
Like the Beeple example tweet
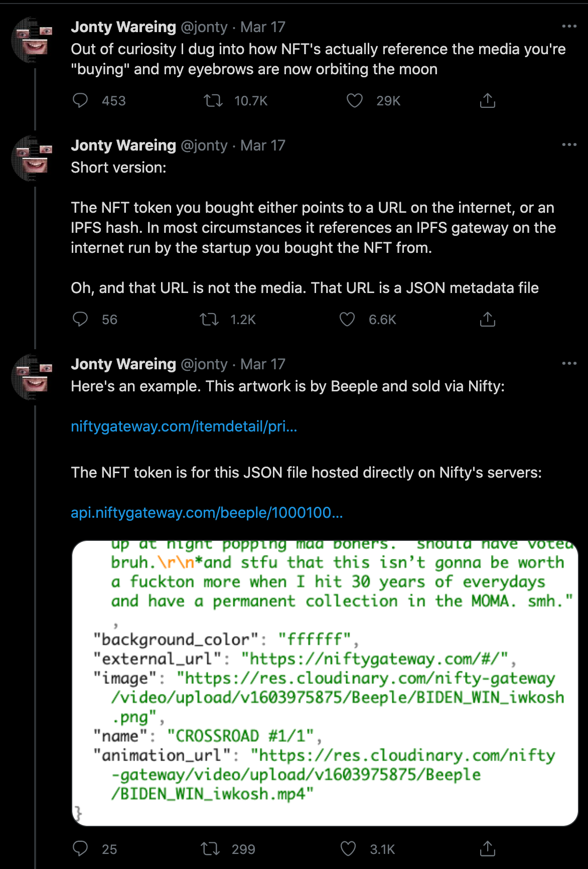pos(348,849)
